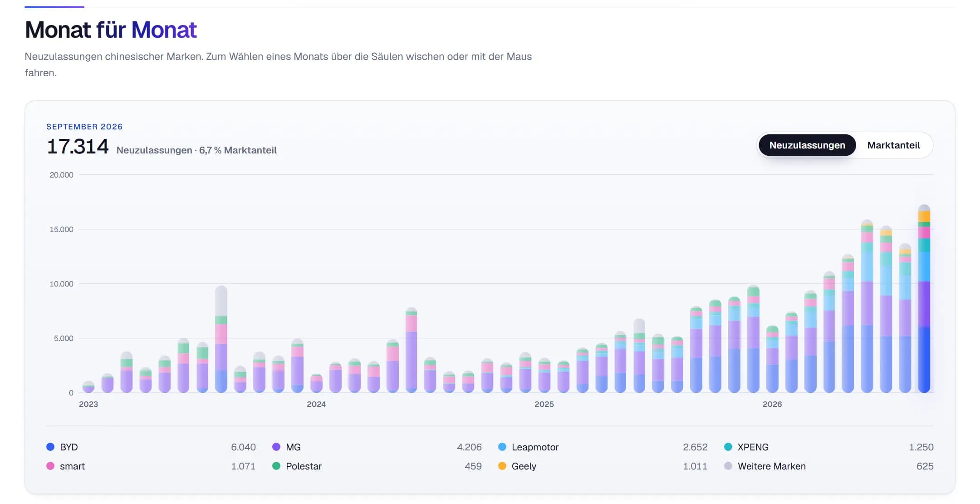Click the 'MG' legend label
The width and height of the screenshot is (980, 504).
click(294, 447)
